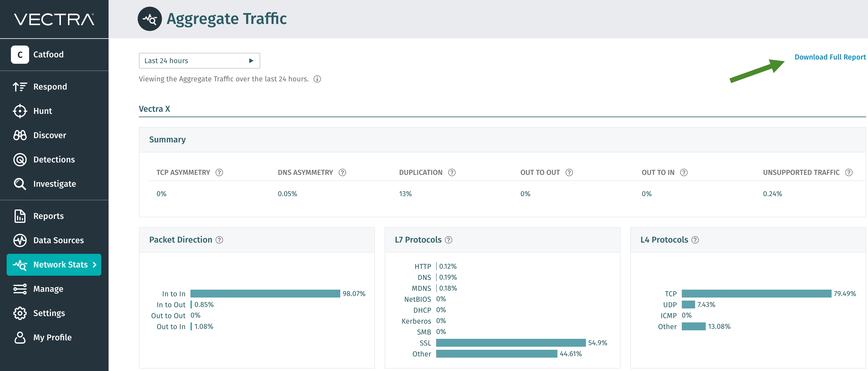Click the Data Sources pulse icon
This screenshot has height=371, width=868.
point(19,240)
